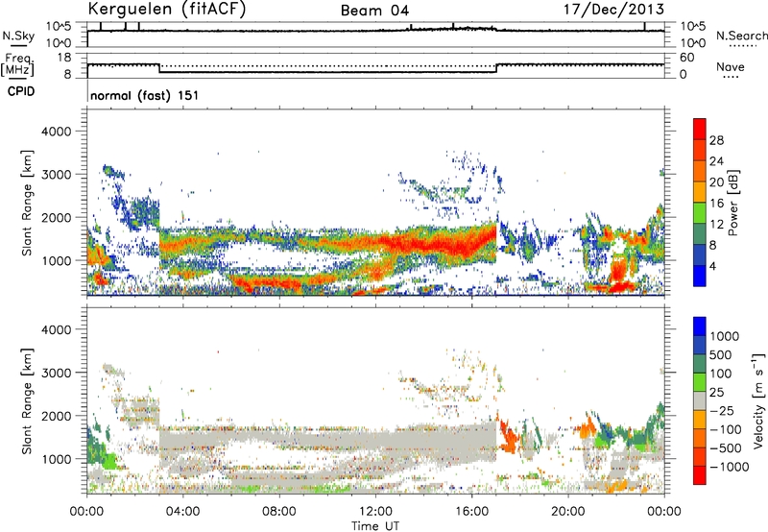Click the "-500" value on Velocity scale
This screenshot has height=532, width=768.
tap(726, 448)
